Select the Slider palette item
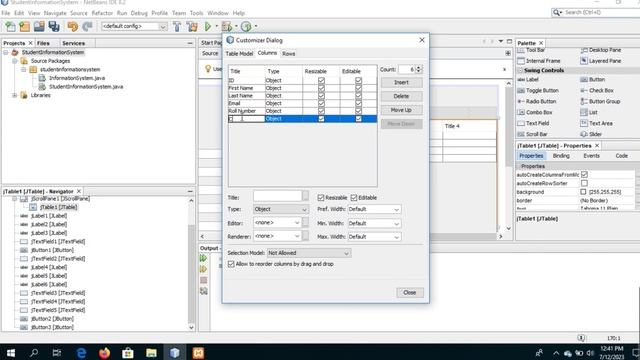The width and height of the screenshot is (640, 360). 591,134
